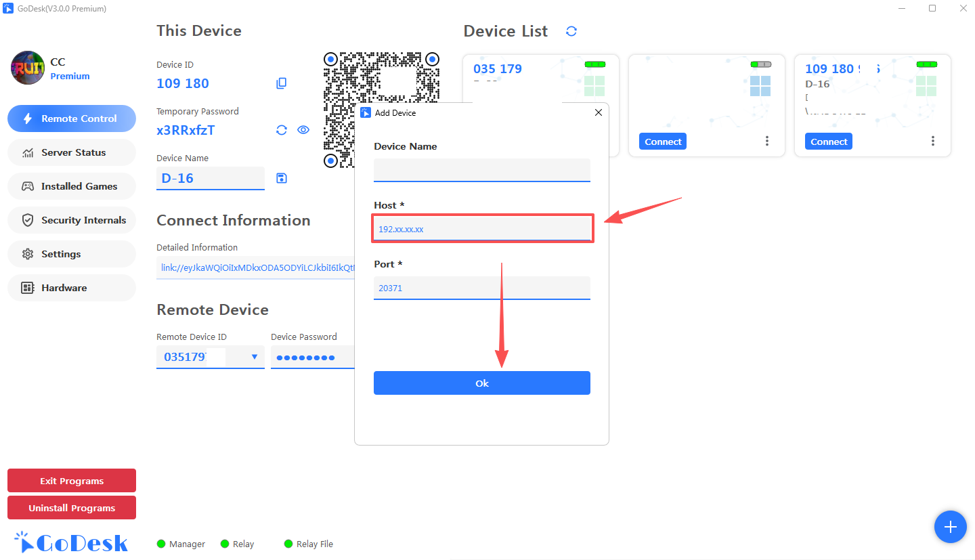Click the Host input field
Viewport: 975px width, 560px height.
click(x=482, y=229)
